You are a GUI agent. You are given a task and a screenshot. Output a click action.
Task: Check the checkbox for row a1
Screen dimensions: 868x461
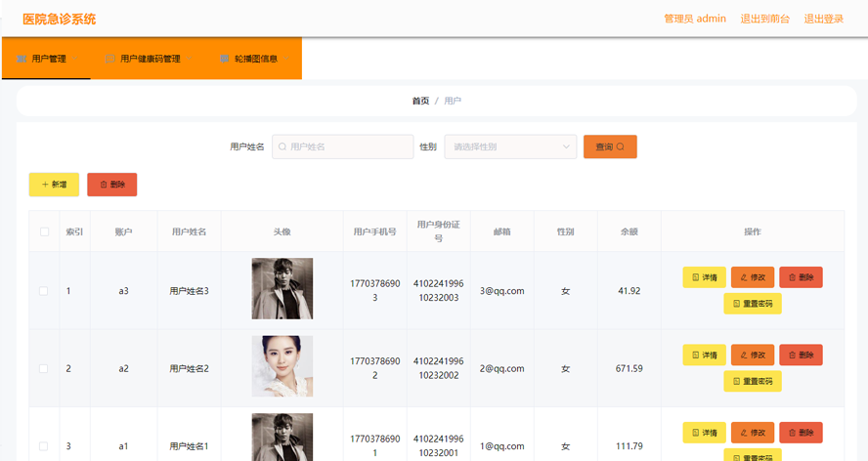coord(44,445)
